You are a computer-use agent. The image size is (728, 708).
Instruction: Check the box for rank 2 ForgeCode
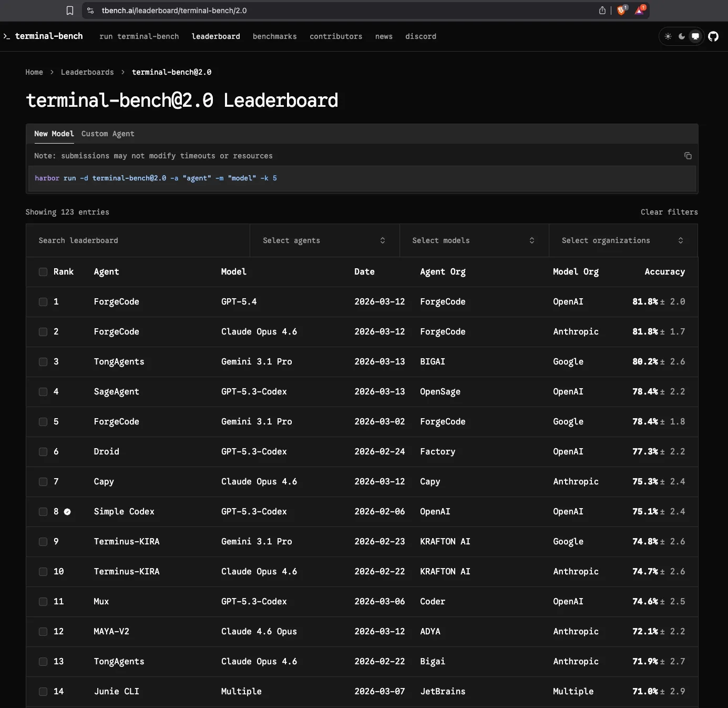(x=43, y=332)
